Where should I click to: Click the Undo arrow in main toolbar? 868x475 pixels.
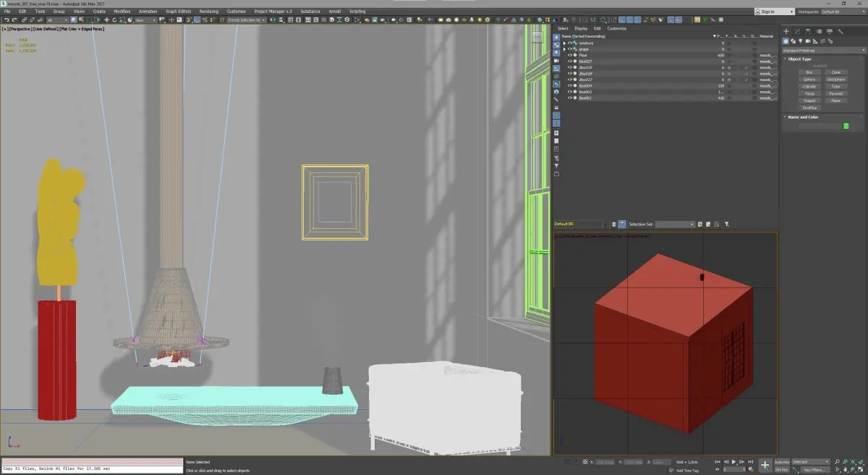click(6, 20)
